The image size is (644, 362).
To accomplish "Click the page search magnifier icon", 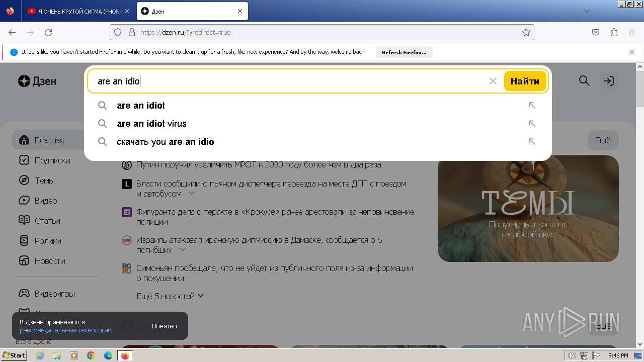I will (x=584, y=81).
